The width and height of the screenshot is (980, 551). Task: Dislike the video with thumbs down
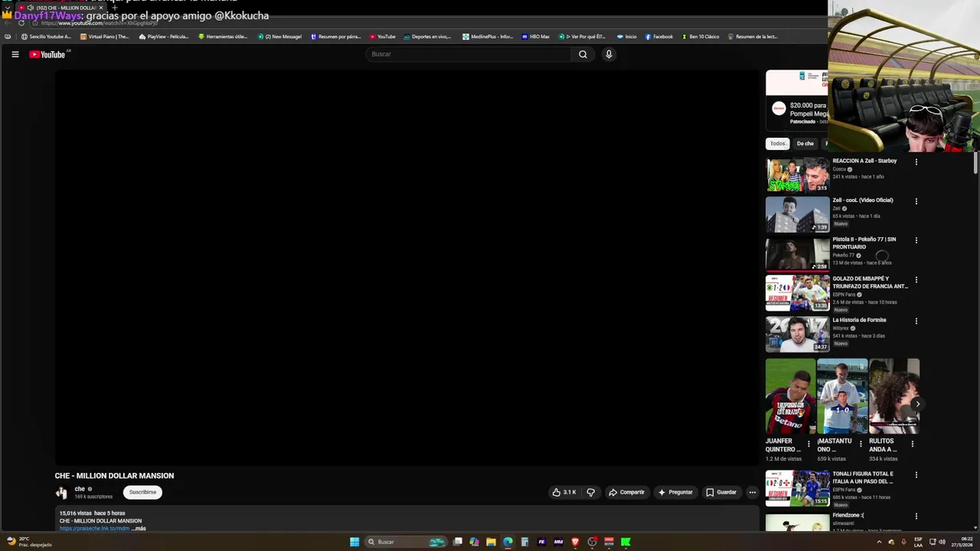(590, 492)
